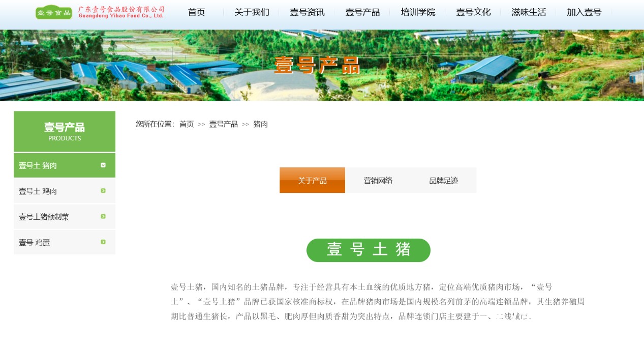Click the 壹号土猪 green brand banner
Viewport: 644px width, 346px height.
tap(368, 250)
